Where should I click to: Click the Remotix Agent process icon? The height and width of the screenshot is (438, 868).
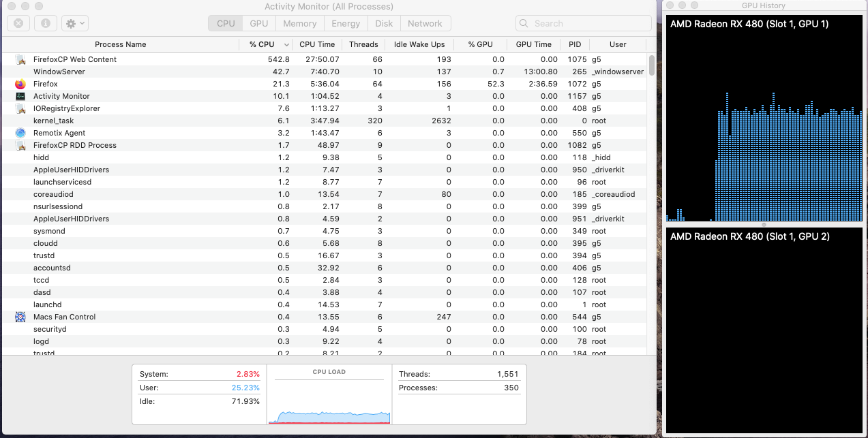click(20, 133)
